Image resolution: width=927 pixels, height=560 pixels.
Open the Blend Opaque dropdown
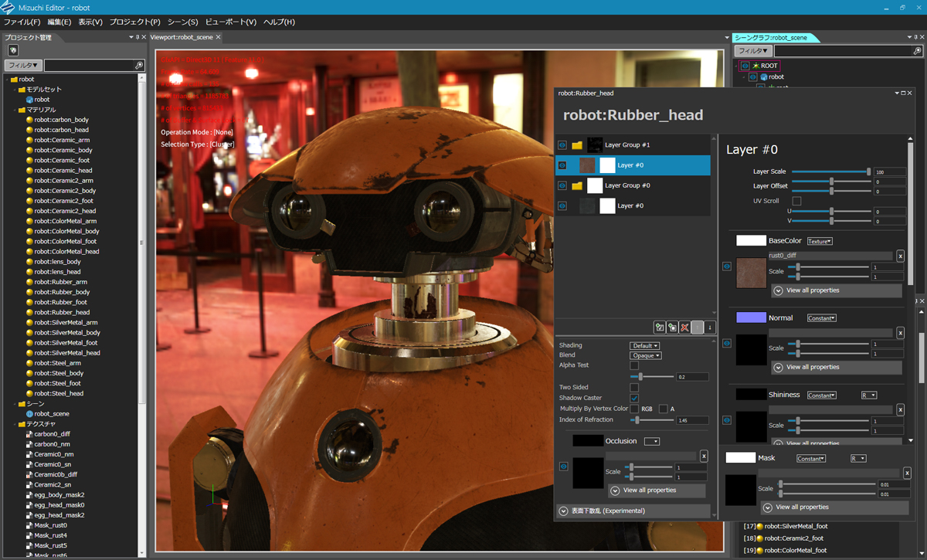(x=646, y=355)
